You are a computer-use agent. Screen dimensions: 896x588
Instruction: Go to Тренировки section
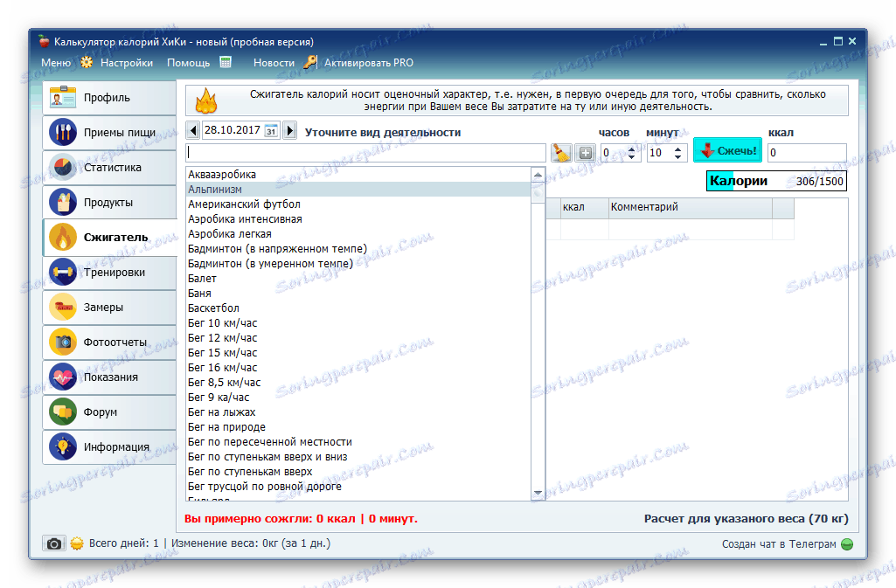[110, 273]
